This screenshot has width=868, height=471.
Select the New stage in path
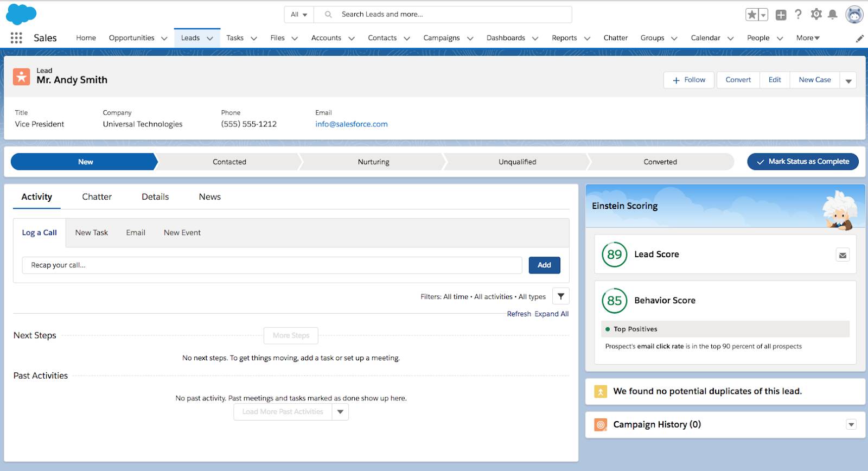point(85,162)
